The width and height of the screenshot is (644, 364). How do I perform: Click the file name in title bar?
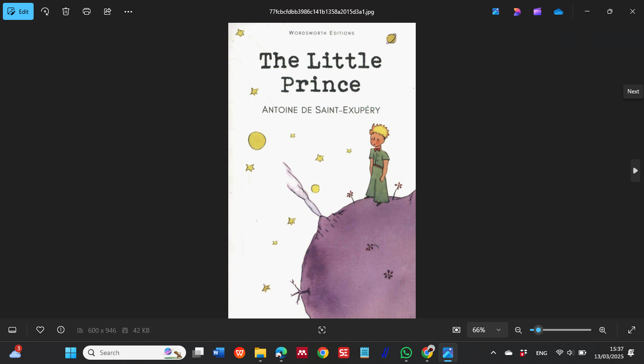point(322,11)
